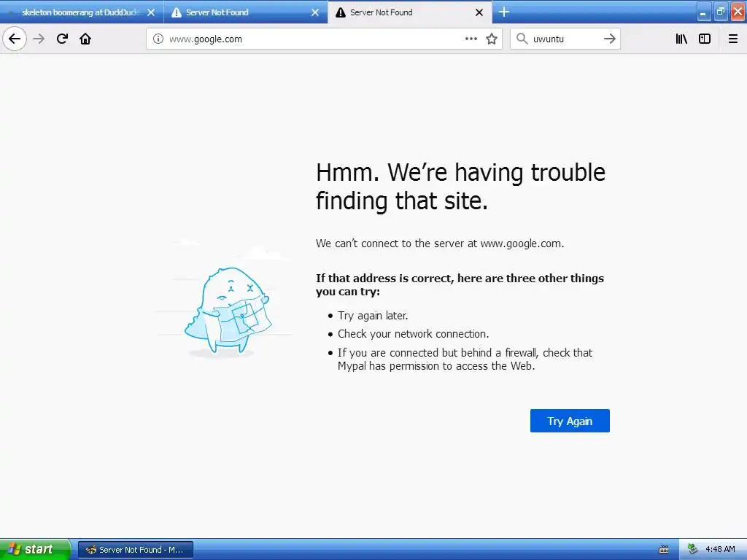Open the Library view
The height and width of the screenshot is (560, 747).
pos(681,39)
